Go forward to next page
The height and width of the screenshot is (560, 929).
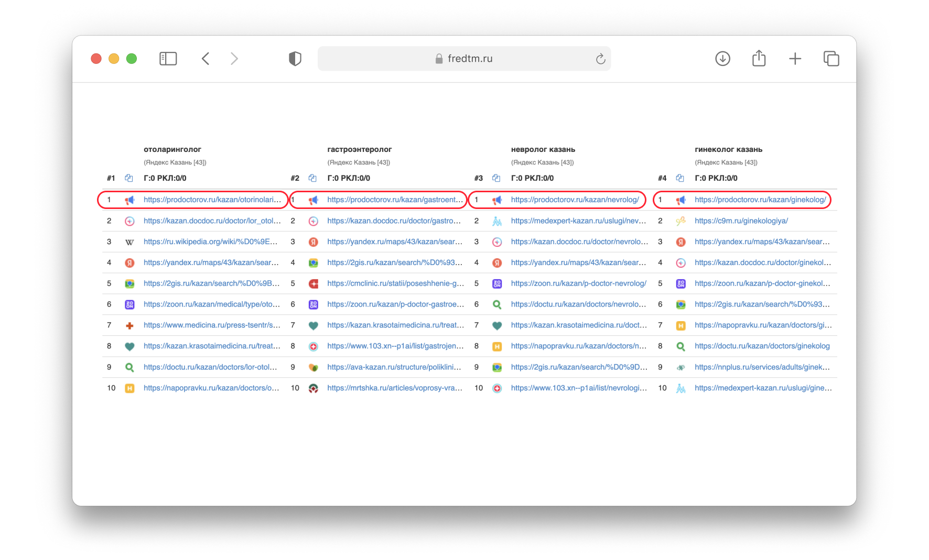coord(234,59)
